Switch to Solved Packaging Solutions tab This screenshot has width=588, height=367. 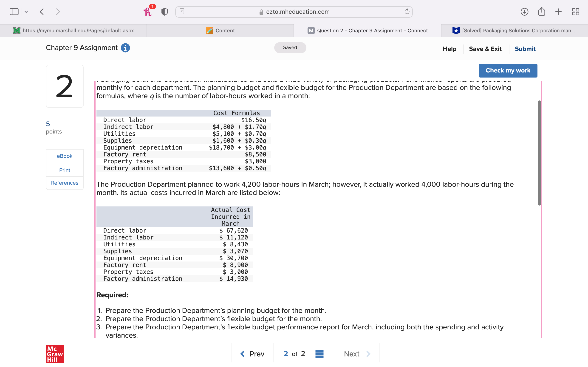click(x=514, y=31)
